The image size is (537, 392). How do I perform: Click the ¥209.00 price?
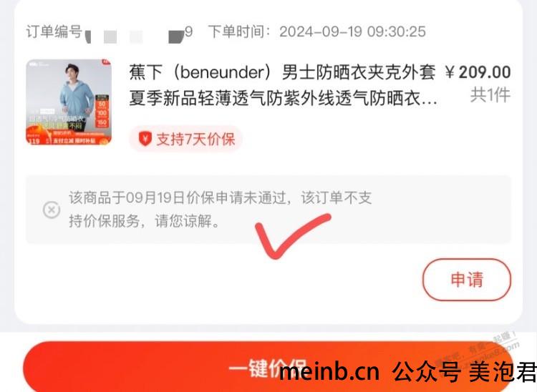(478, 72)
